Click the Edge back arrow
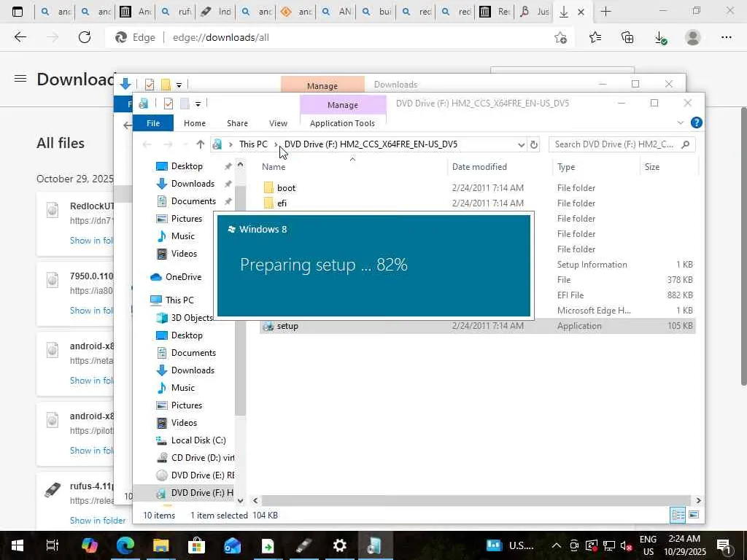 pyautogui.click(x=20, y=37)
